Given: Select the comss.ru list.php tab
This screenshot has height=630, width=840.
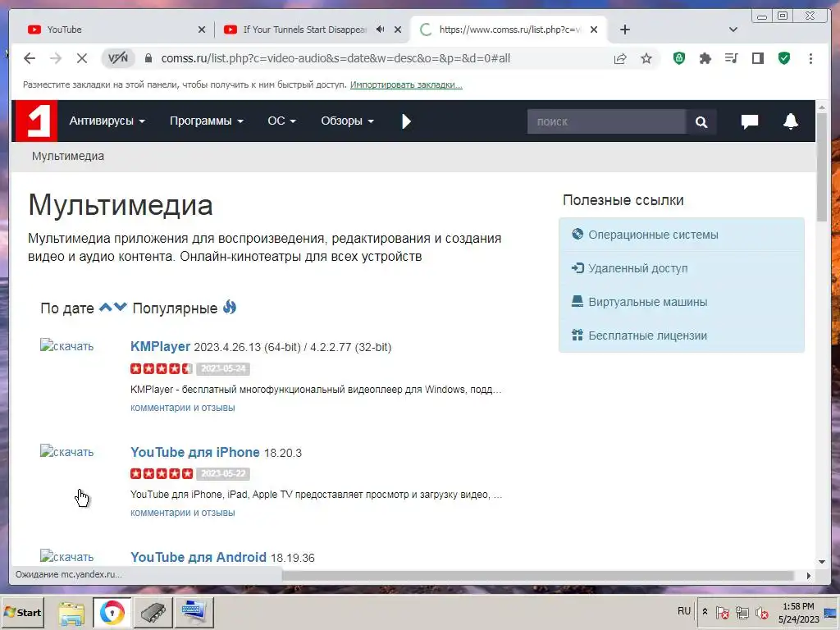Looking at the screenshot, I should [509, 30].
